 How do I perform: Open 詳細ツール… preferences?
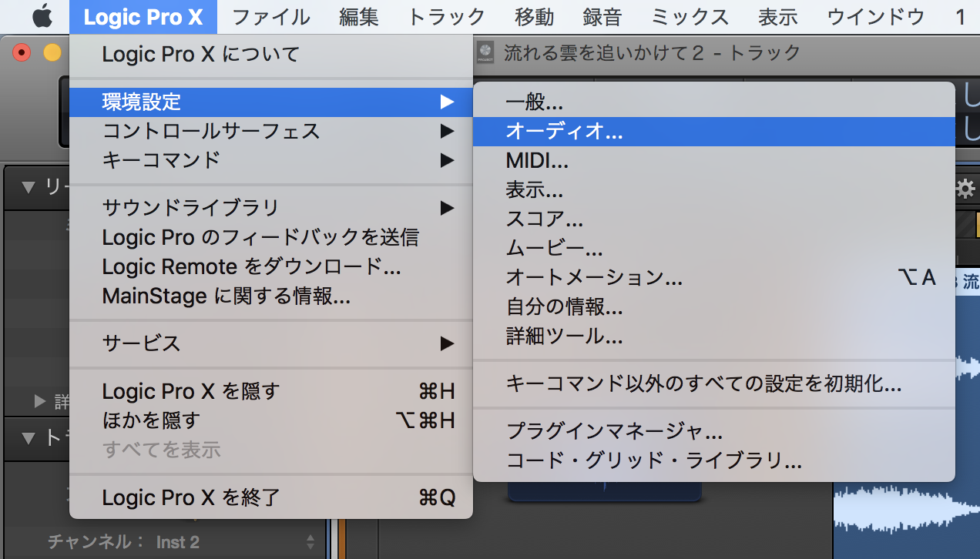pyautogui.click(x=713, y=336)
